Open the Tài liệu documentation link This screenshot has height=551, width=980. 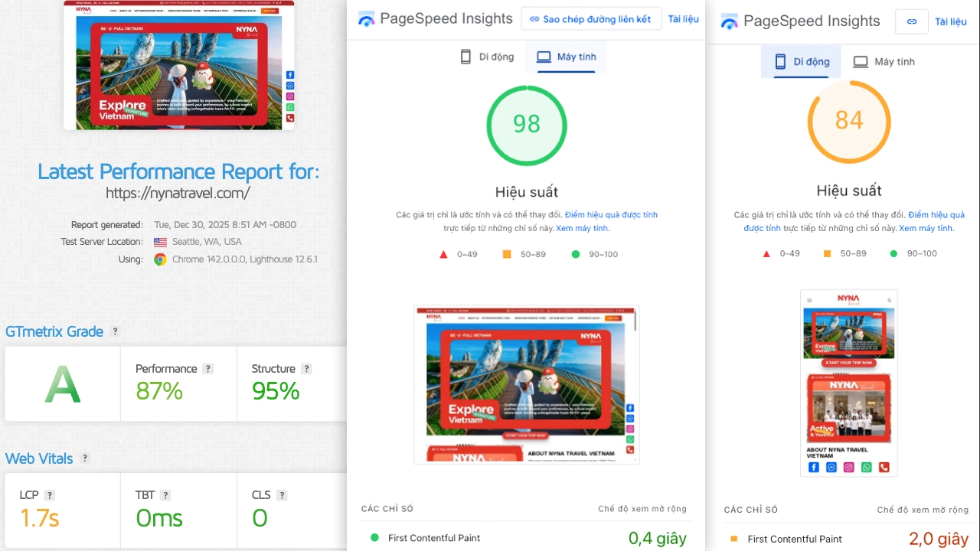tap(683, 19)
